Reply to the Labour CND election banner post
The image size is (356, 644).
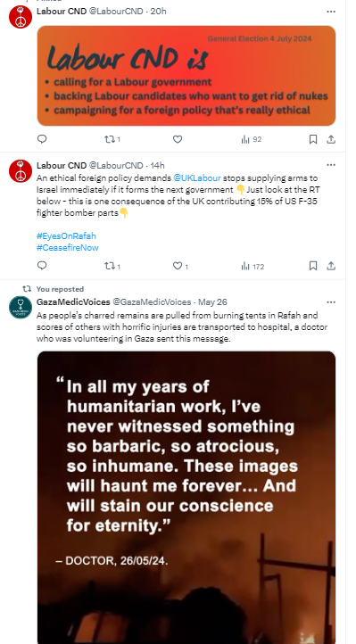tap(42, 139)
